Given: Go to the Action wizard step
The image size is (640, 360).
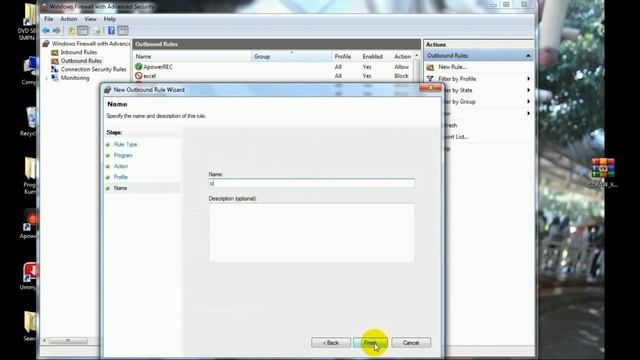Looking at the screenshot, I should [121, 166].
